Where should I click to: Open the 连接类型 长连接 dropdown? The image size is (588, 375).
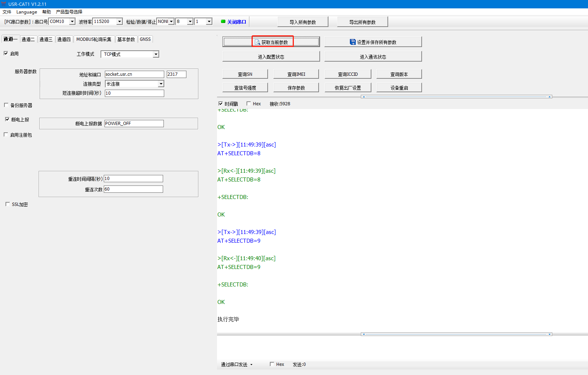(x=161, y=84)
